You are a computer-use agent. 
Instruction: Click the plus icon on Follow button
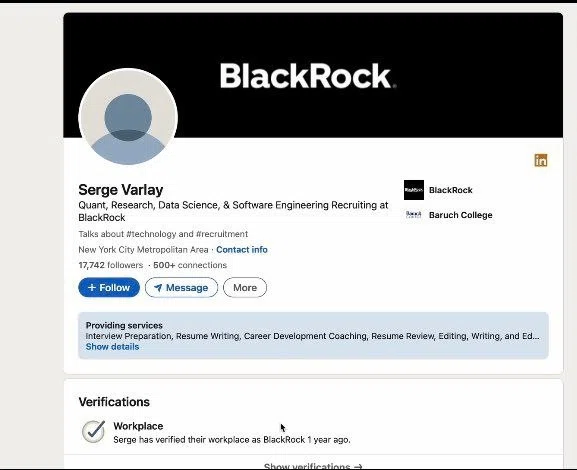(x=92, y=287)
